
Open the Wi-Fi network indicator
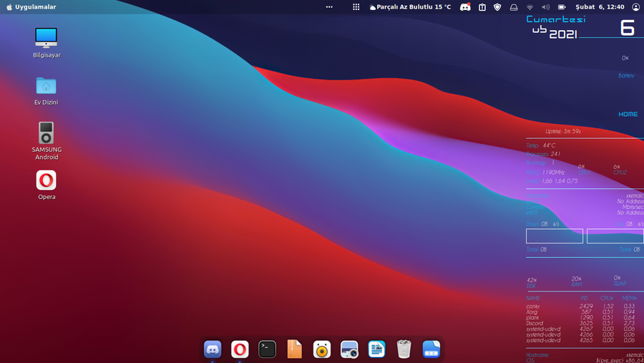click(x=530, y=7)
